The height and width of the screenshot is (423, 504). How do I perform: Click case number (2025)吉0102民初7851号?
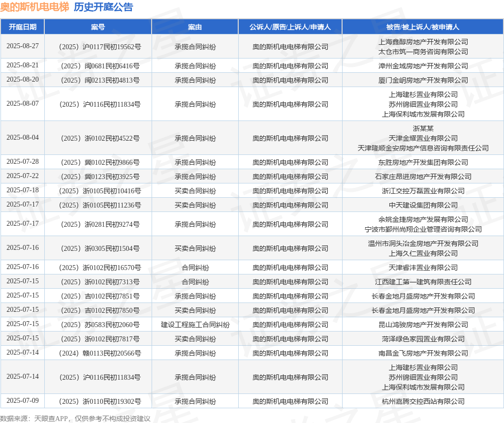[x=100, y=296]
